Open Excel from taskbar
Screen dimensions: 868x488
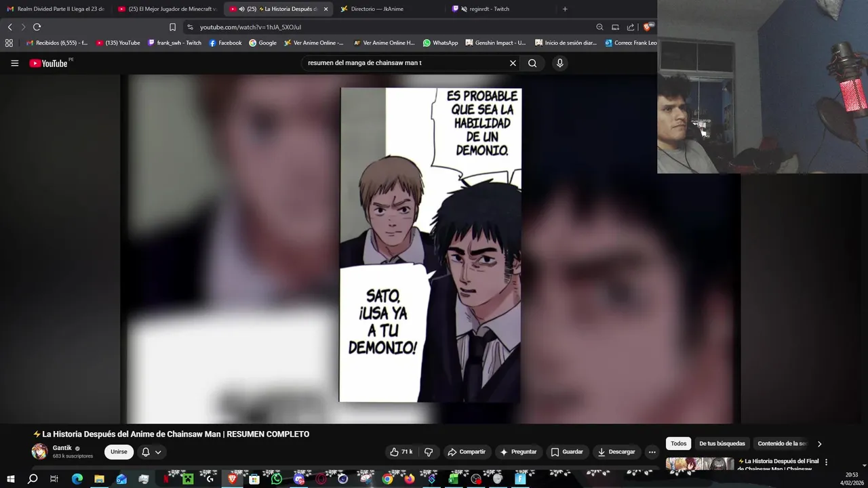click(x=454, y=479)
